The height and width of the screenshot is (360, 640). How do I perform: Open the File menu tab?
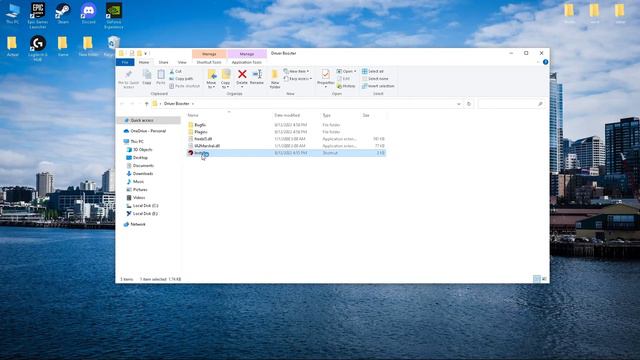point(125,62)
